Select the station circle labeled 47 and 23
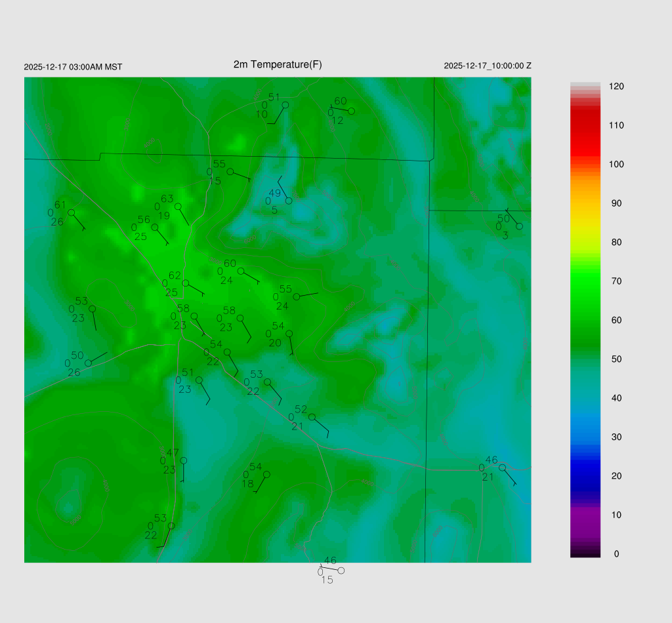The width and height of the screenshot is (672, 623). pos(184,460)
